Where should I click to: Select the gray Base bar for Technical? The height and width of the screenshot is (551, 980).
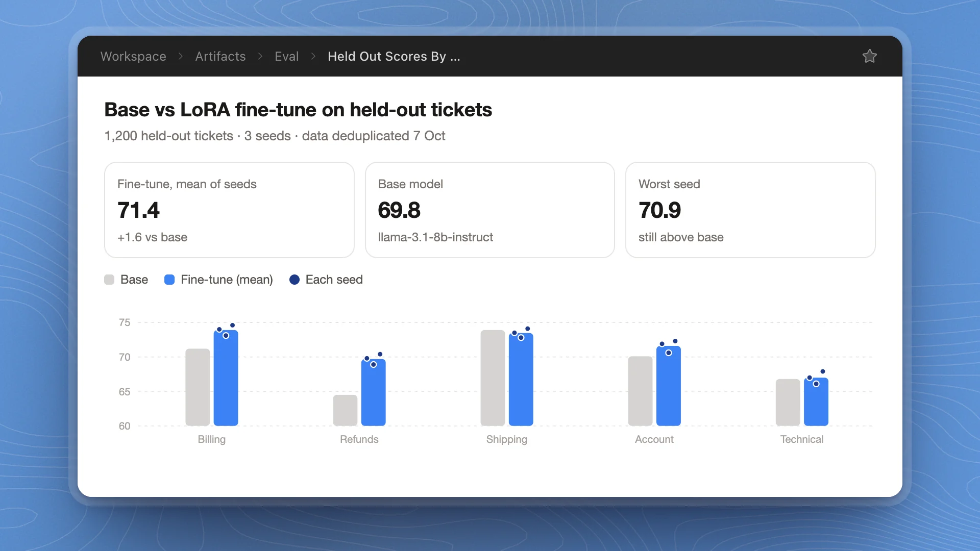point(788,402)
